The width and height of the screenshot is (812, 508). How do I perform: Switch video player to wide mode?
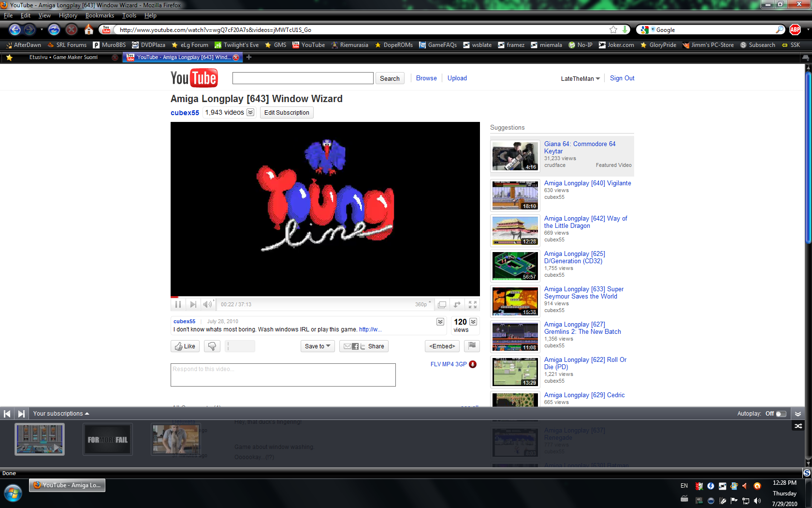(x=442, y=304)
